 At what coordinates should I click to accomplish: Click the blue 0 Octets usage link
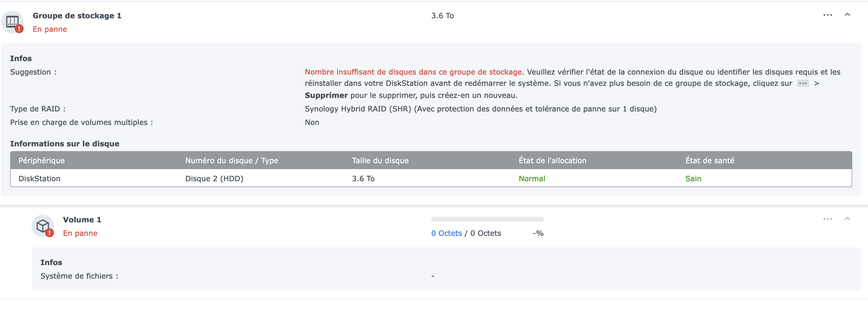click(x=446, y=233)
